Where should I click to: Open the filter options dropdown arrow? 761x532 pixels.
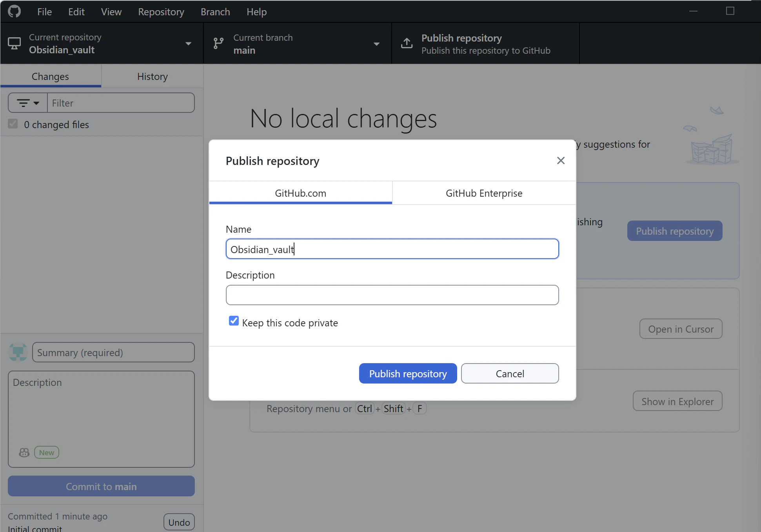36,103
